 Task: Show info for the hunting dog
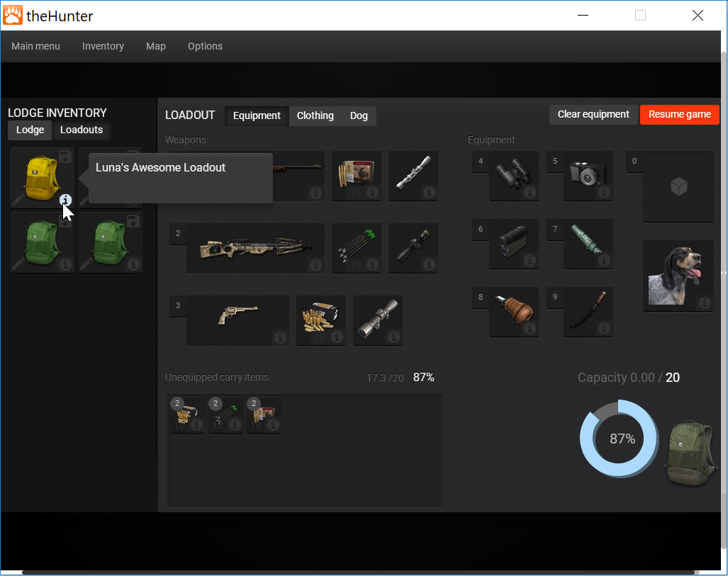[x=705, y=303]
